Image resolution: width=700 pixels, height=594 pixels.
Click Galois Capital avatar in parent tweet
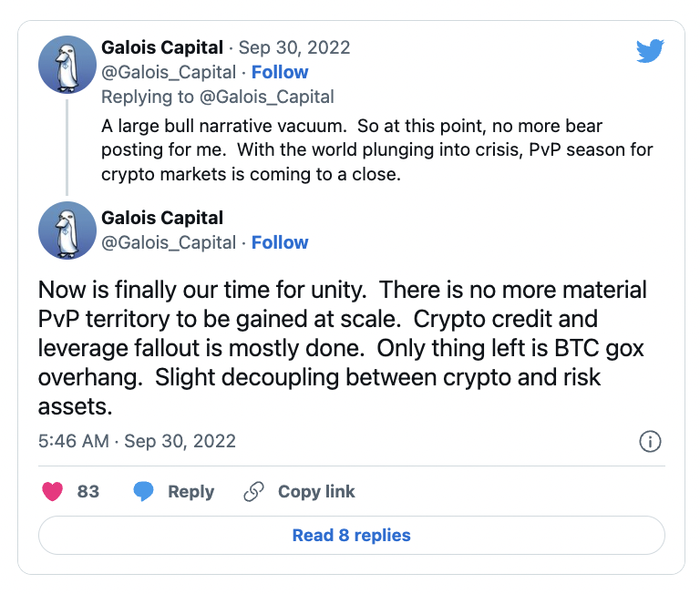pos(67,65)
